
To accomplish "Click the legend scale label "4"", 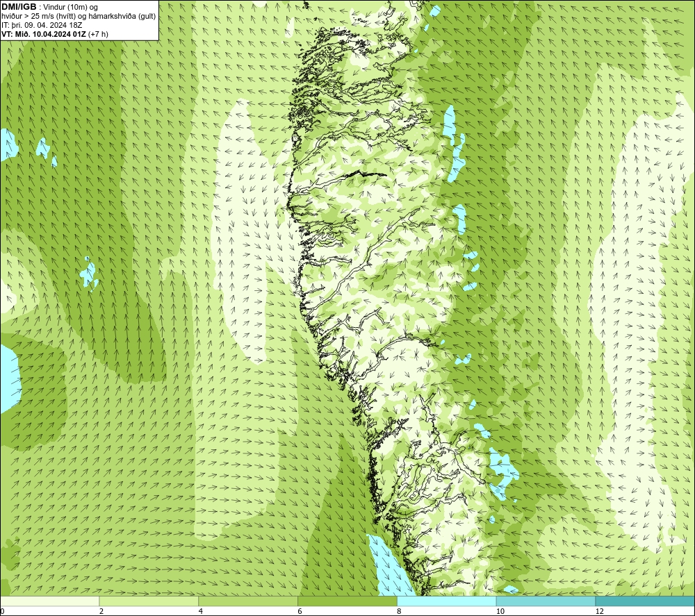I will 200,611.
